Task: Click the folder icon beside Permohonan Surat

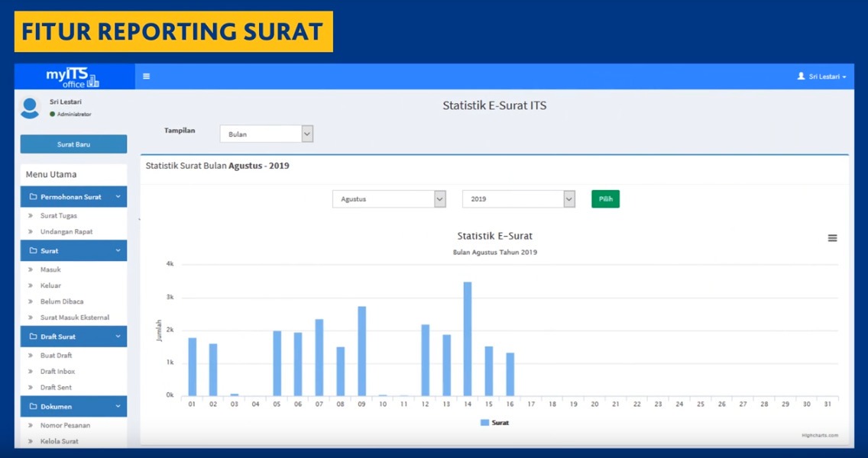Action: [x=33, y=197]
